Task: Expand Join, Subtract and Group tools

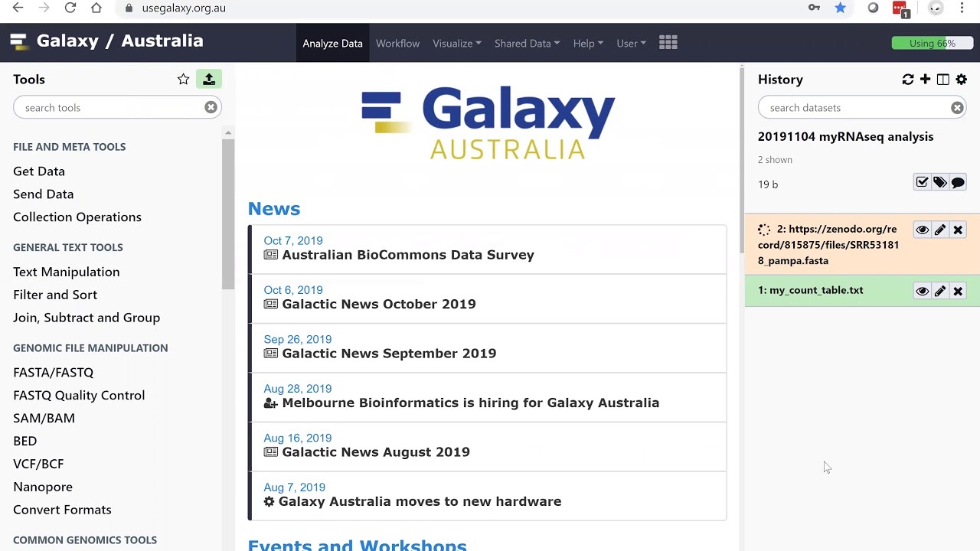Action: [x=87, y=318]
